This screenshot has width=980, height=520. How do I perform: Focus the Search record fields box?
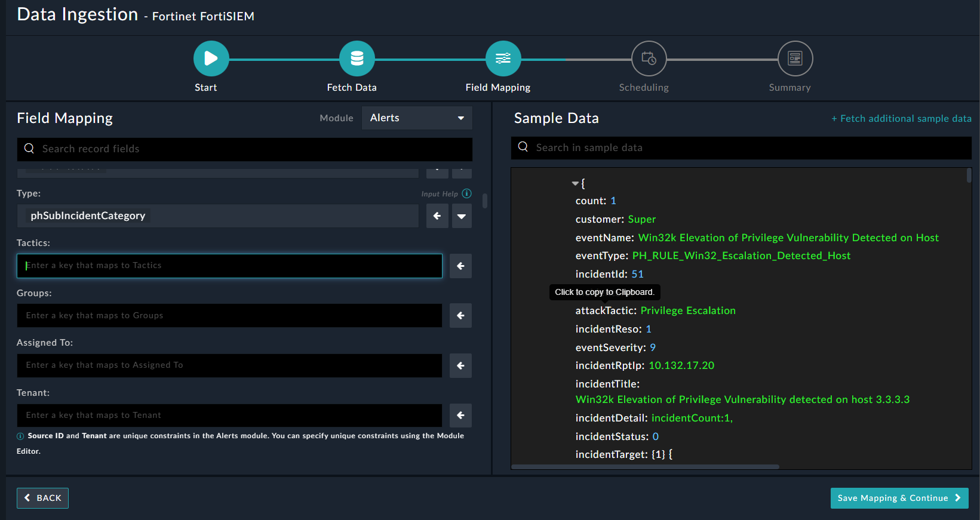click(x=245, y=149)
